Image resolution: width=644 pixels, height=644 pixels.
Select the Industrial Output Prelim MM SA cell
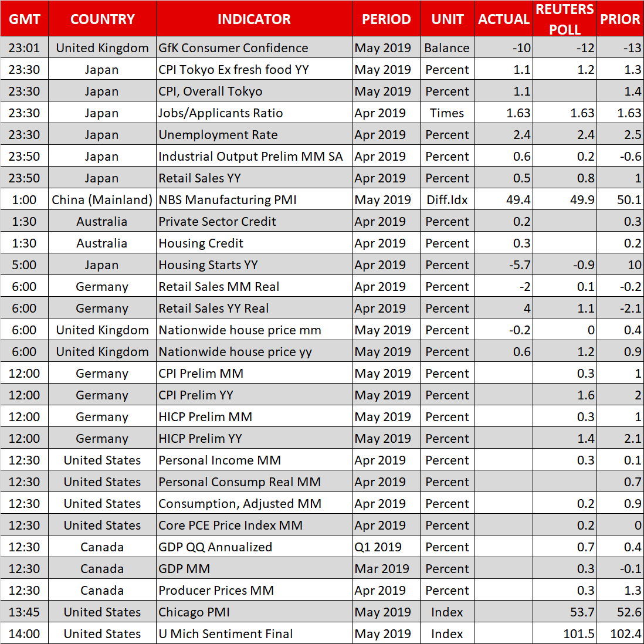click(x=254, y=156)
